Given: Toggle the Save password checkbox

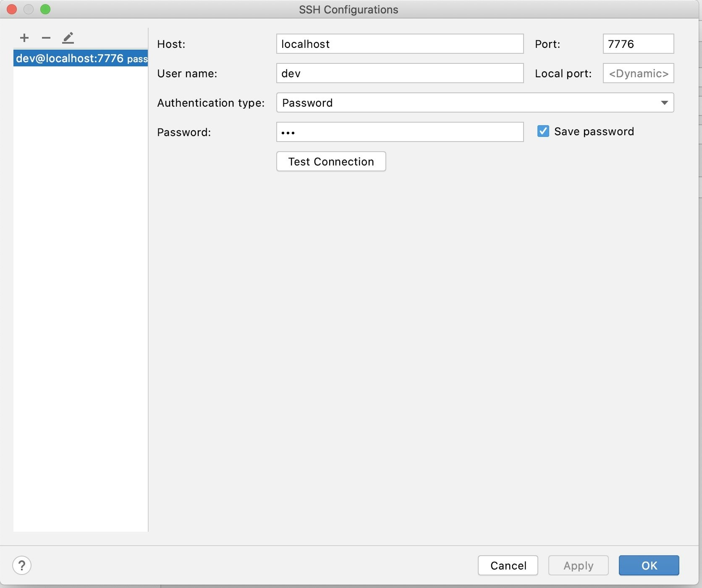Looking at the screenshot, I should (x=543, y=131).
